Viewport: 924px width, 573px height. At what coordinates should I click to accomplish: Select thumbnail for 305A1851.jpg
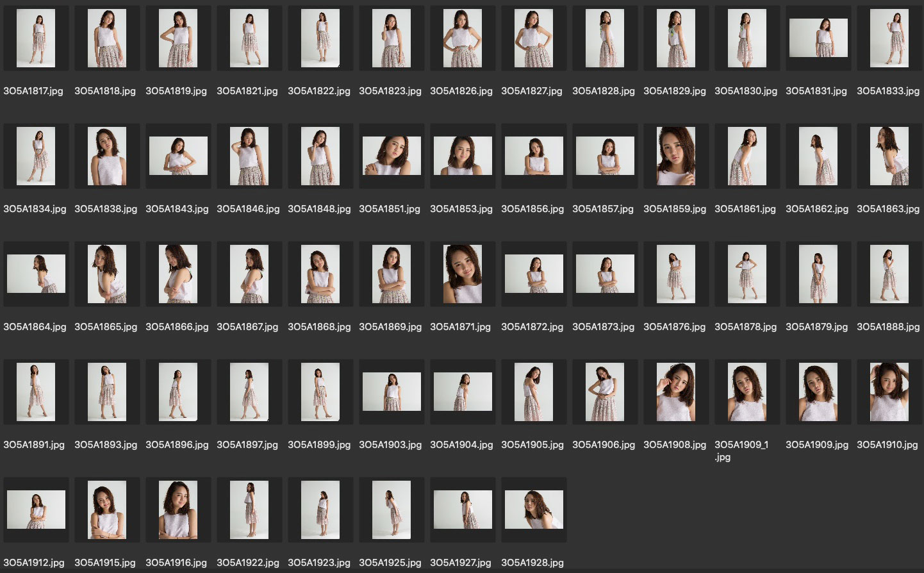pyautogui.click(x=392, y=156)
